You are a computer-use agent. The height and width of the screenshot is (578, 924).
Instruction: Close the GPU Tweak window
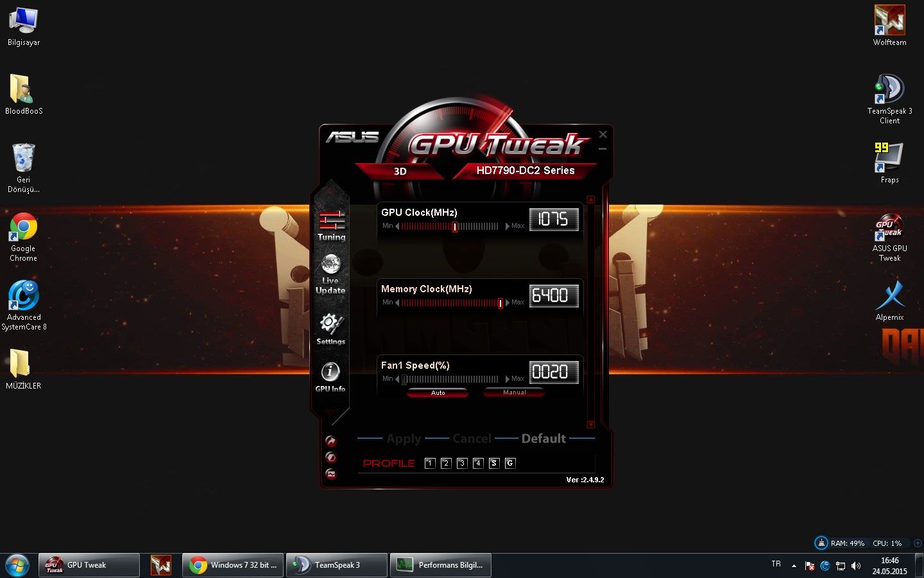603,134
